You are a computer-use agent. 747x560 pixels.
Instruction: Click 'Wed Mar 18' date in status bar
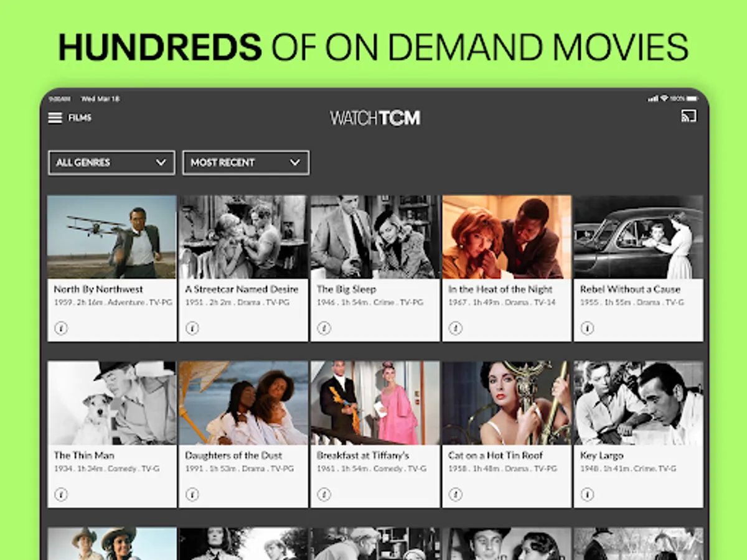pos(100,99)
